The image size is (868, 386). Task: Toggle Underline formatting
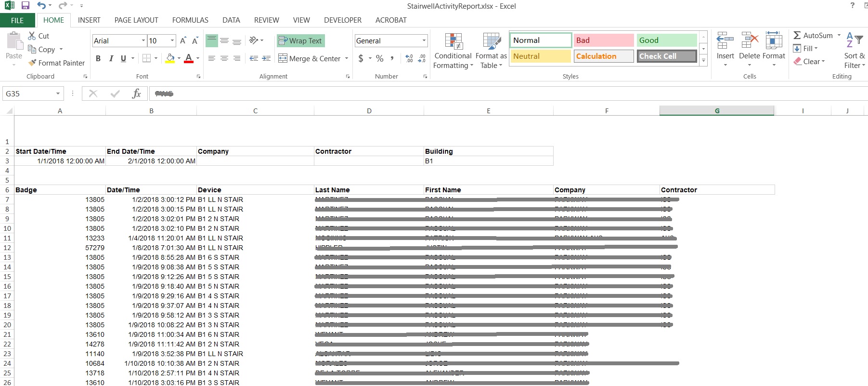124,58
